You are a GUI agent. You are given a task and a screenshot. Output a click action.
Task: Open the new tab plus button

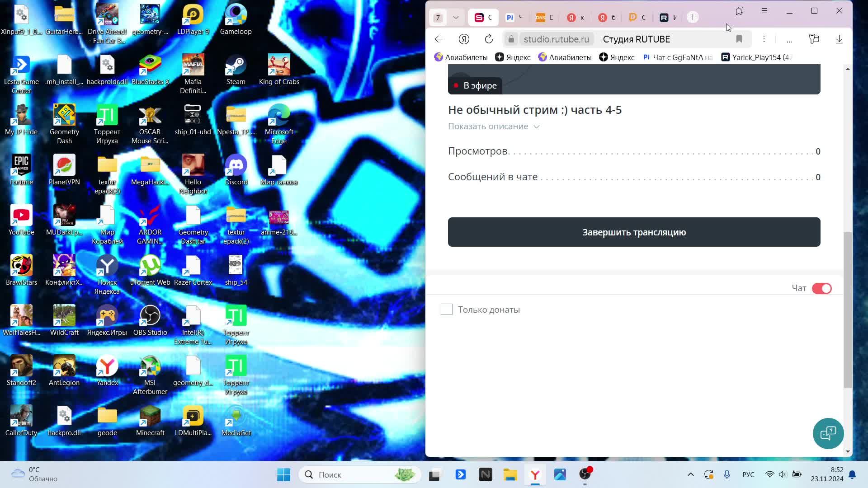point(693,17)
